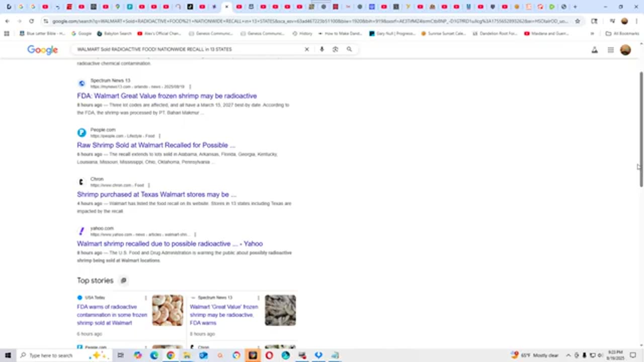Open USA Today shrimp story thumbnail
The width and height of the screenshot is (644, 362).
pyautogui.click(x=168, y=310)
